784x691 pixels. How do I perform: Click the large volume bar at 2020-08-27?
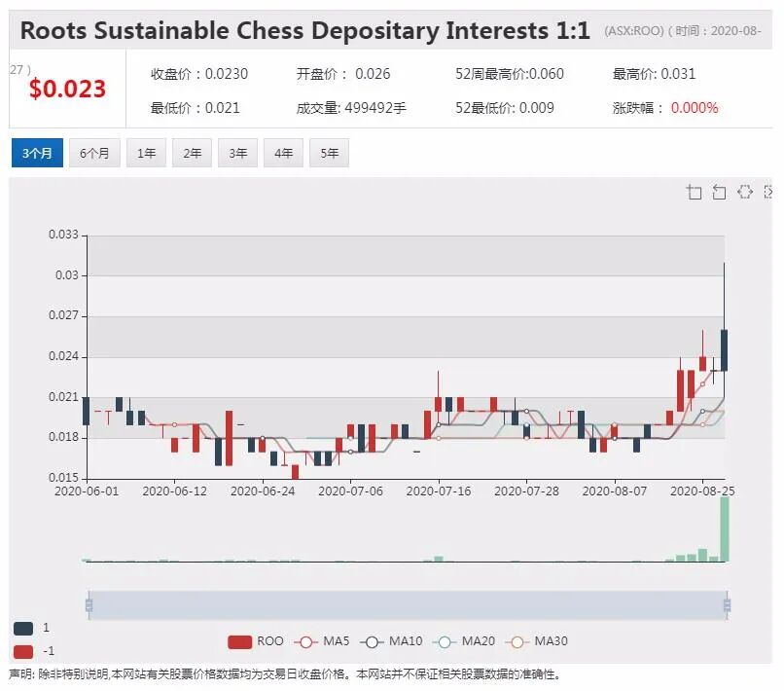(725, 529)
